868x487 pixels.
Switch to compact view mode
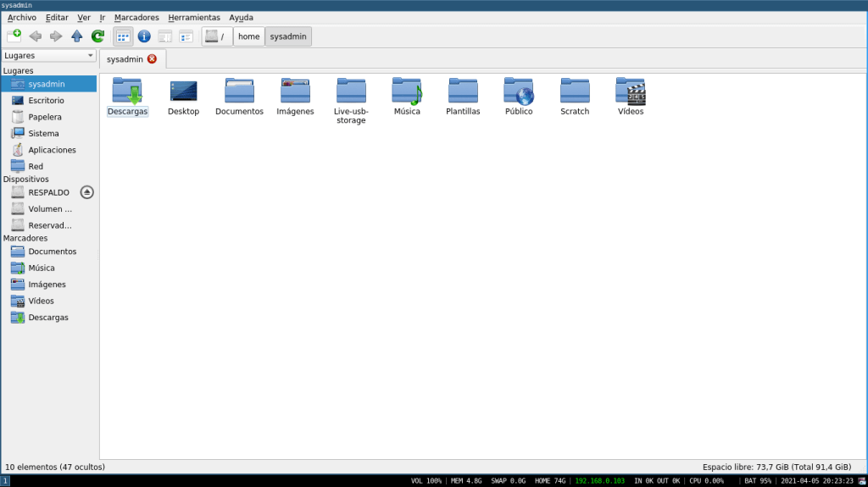click(x=186, y=36)
